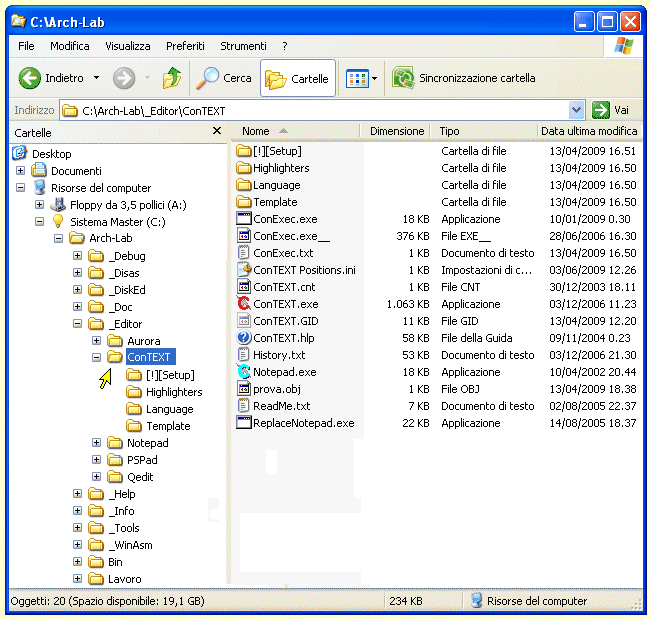Image resolution: width=649 pixels, height=619 pixels.
Task: Select the ReplaceNotepad.exe file icon
Action: click(244, 422)
